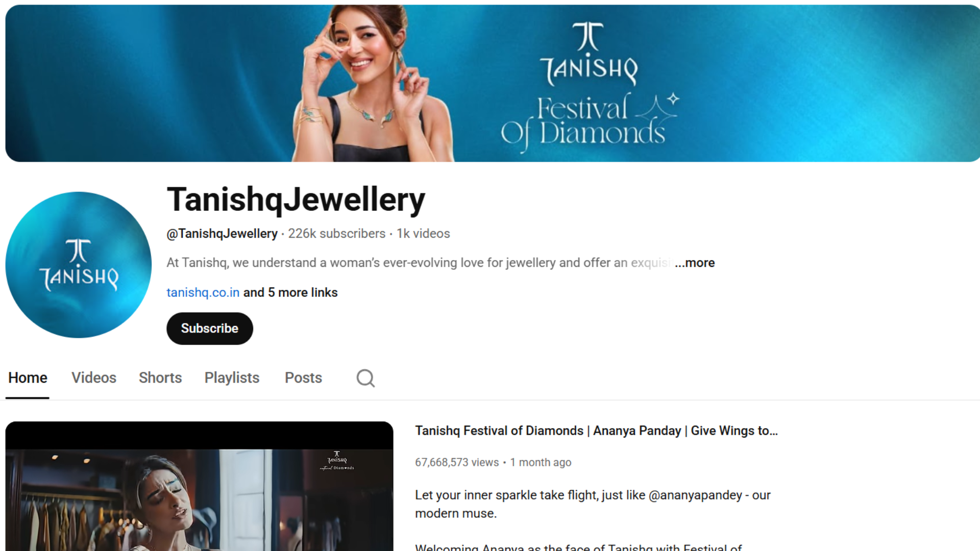Play the featured Festival of Diamonds video thumbnail

pos(200,486)
